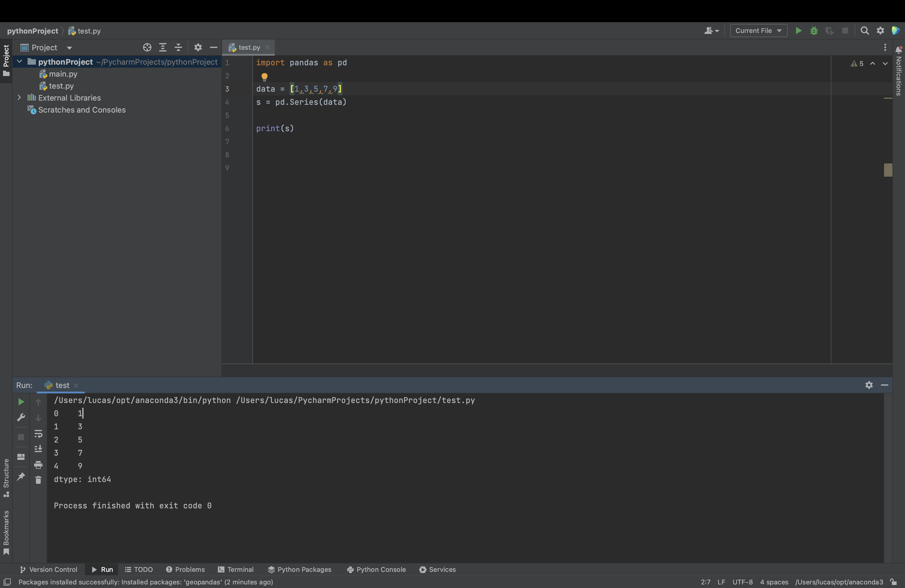Open main.py in the project tree
The height and width of the screenshot is (588, 905).
pyautogui.click(x=63, y=74)
